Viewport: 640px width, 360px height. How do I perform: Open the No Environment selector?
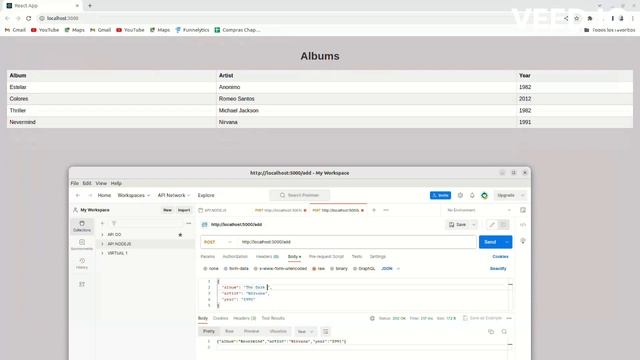coord(479,210)
